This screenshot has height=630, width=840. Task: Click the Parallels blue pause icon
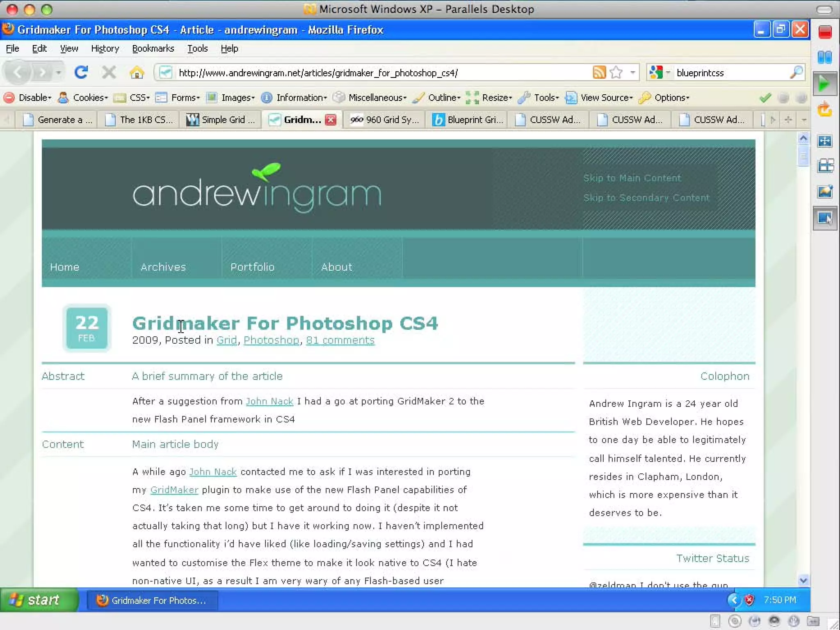[x=824, y=57]
